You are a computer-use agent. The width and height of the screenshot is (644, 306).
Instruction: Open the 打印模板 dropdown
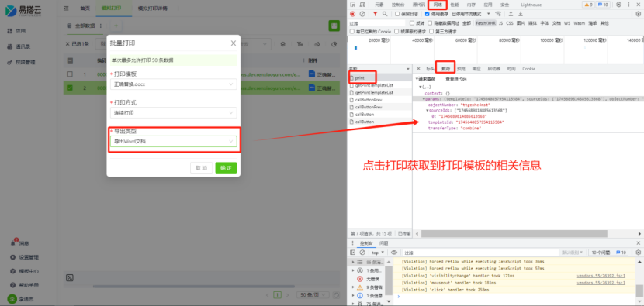pyautogui.click(x=173, y=84)
